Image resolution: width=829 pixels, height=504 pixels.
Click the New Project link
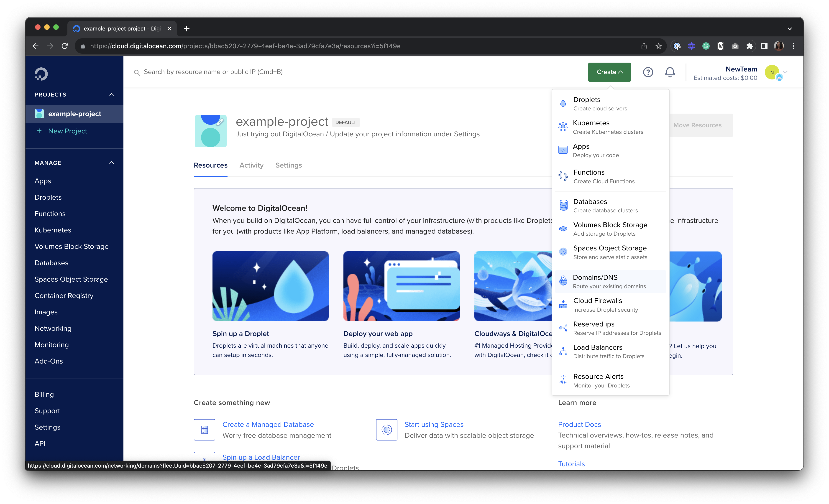coord(67,131)
